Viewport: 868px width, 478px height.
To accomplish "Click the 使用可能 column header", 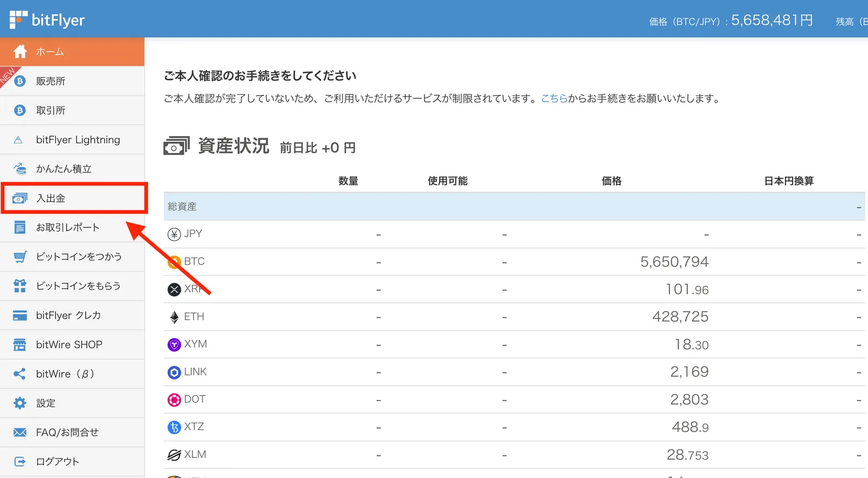I will pos(448,181).
